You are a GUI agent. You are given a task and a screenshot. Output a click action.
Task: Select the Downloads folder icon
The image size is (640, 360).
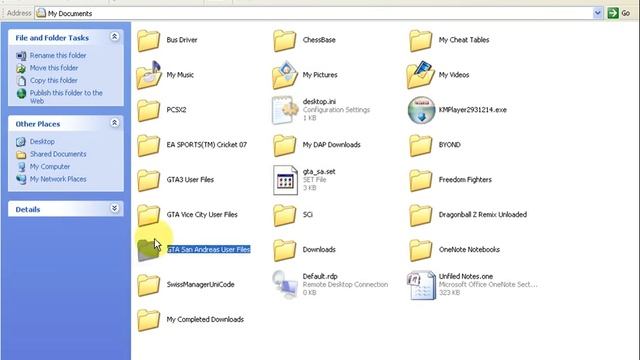tap(284, 250)
